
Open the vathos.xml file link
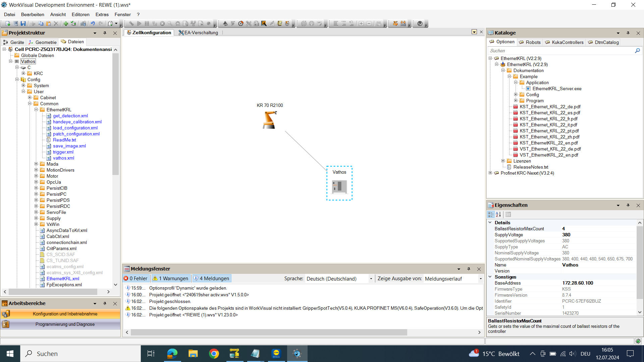[x=63, y=158]
